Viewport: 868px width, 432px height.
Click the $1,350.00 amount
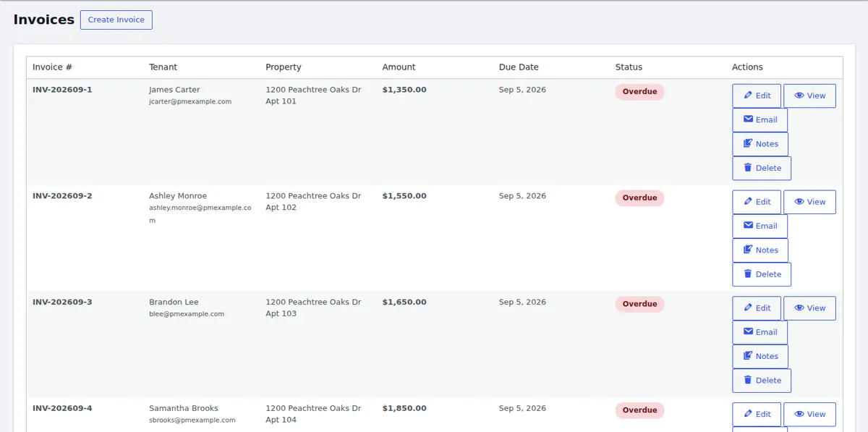tap(404, 90)
